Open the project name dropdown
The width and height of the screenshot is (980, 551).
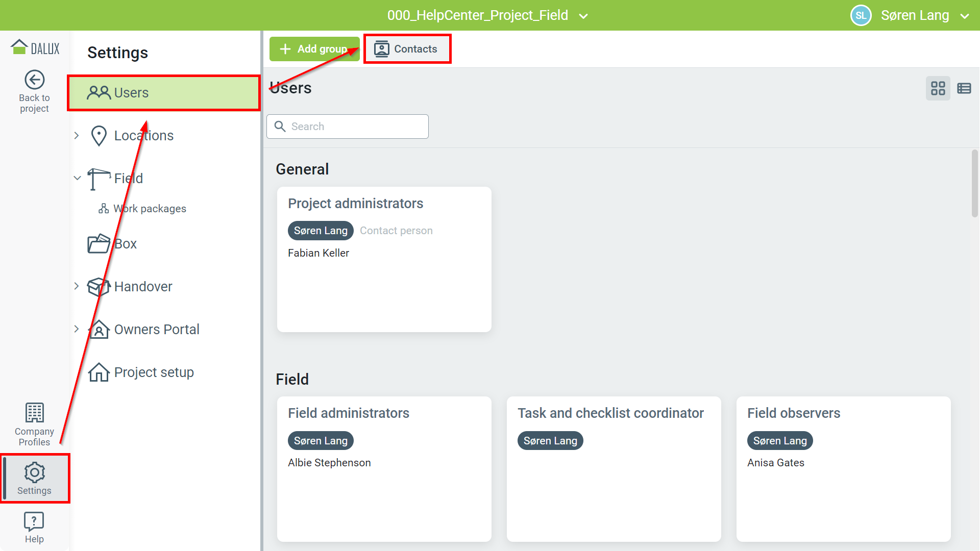583,16
